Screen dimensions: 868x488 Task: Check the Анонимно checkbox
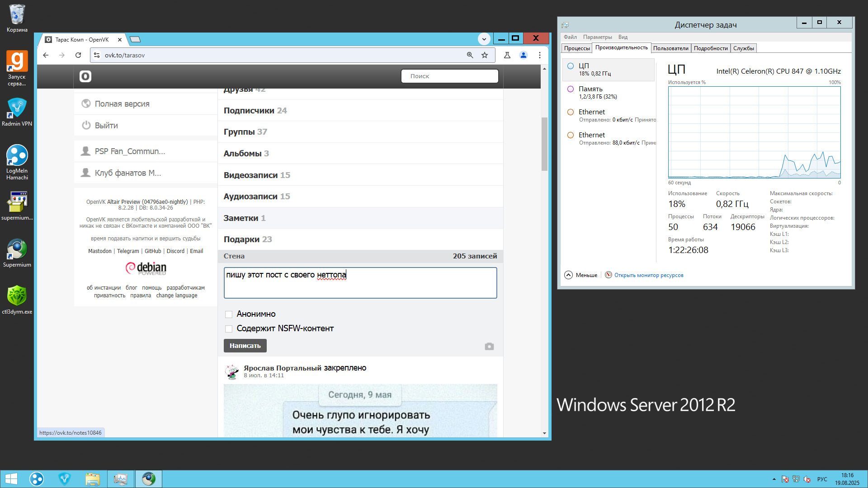click(x=229, y=314)
